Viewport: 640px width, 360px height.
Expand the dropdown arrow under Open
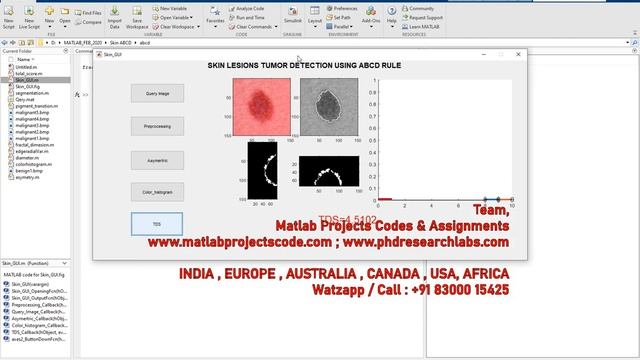tap(64, 27)
